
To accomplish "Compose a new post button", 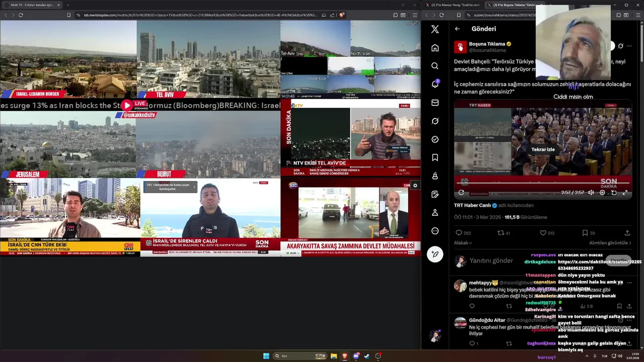I will 435,254.
